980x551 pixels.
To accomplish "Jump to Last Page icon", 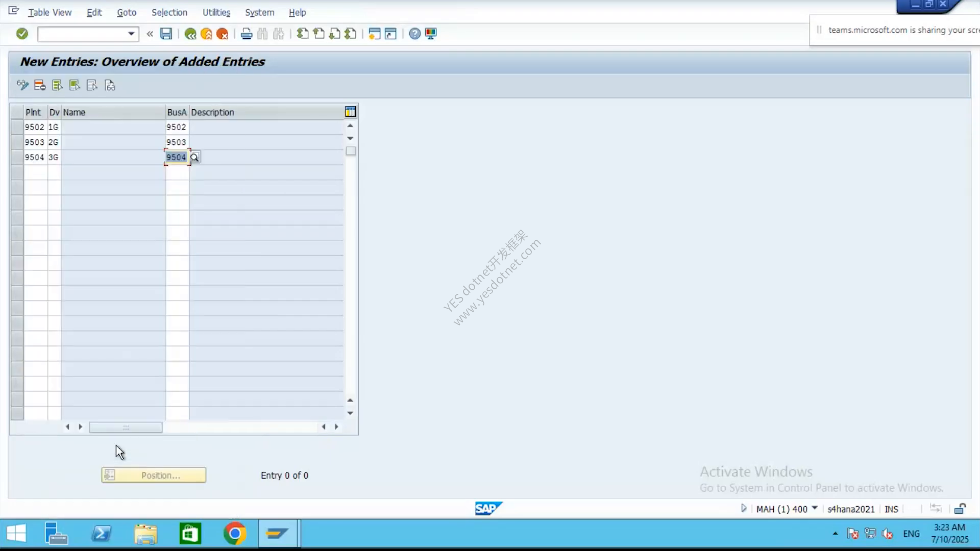I will pos(350,34).
